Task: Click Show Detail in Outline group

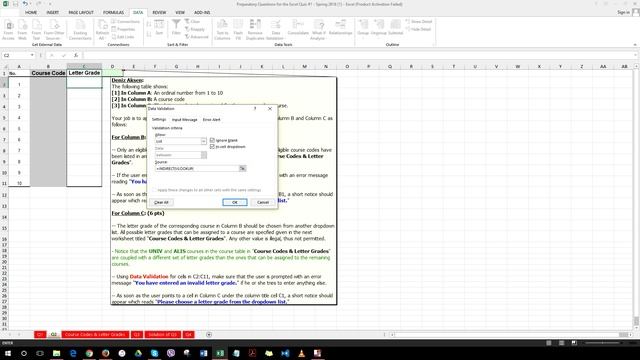Action: click(x=419, y=22)
